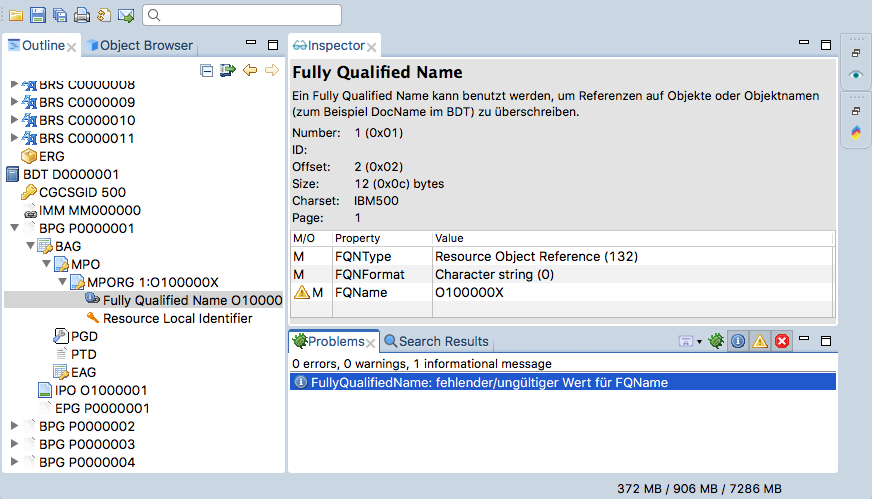Click the search input field
The image size is (872, 499).
coord(242,15)
